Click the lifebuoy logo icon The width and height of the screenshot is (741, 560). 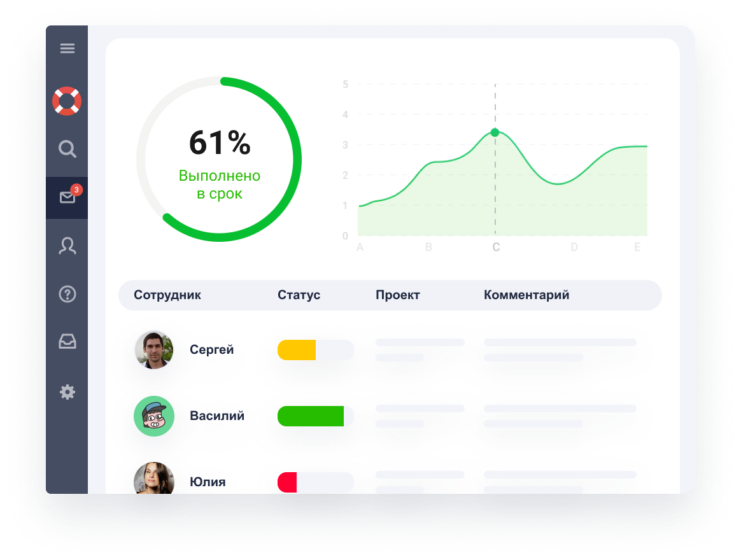tap(67, 100)
